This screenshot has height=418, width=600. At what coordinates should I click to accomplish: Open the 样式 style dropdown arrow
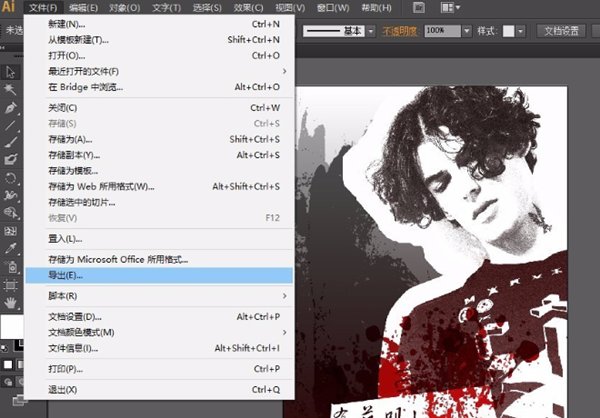(520, 31)
